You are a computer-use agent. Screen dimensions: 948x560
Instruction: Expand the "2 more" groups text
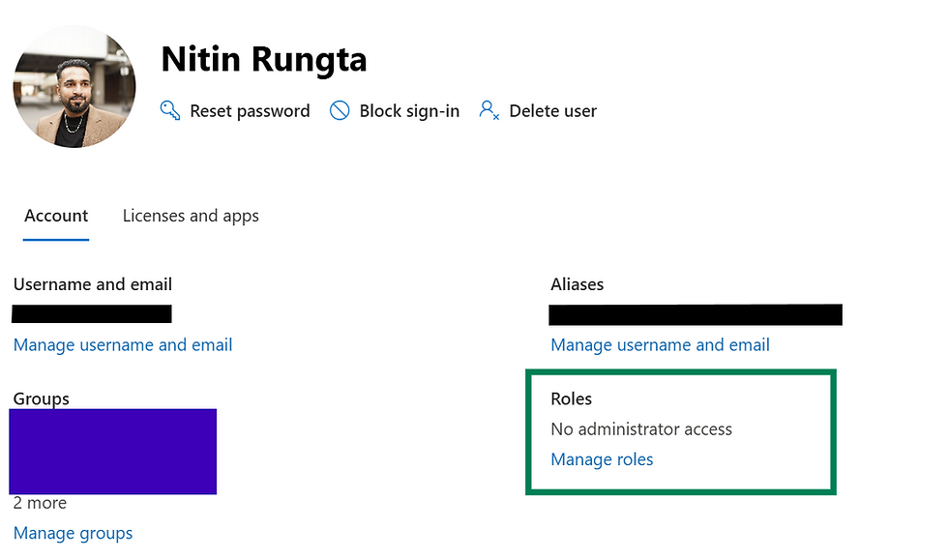click(40, 503)
